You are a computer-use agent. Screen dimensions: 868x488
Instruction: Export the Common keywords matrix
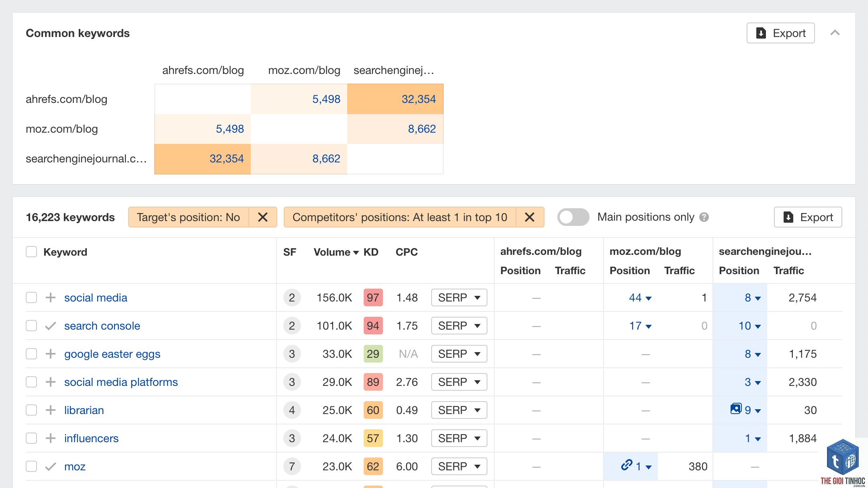point(780,33)
